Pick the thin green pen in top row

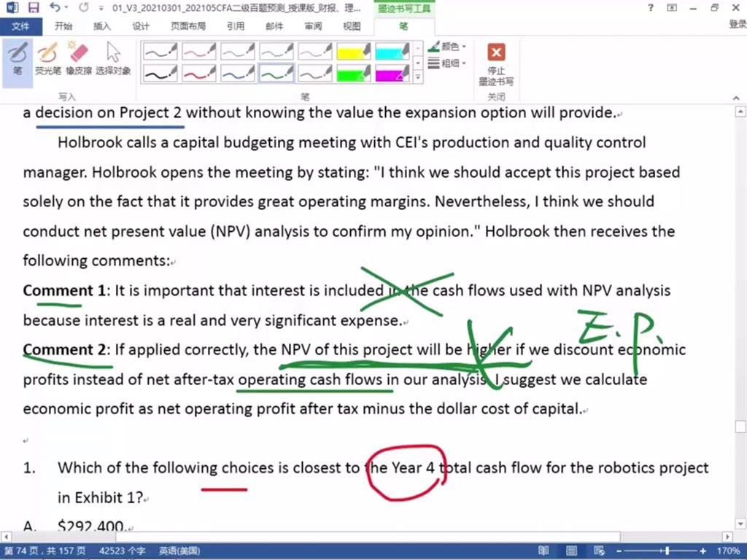click(276, 52)
